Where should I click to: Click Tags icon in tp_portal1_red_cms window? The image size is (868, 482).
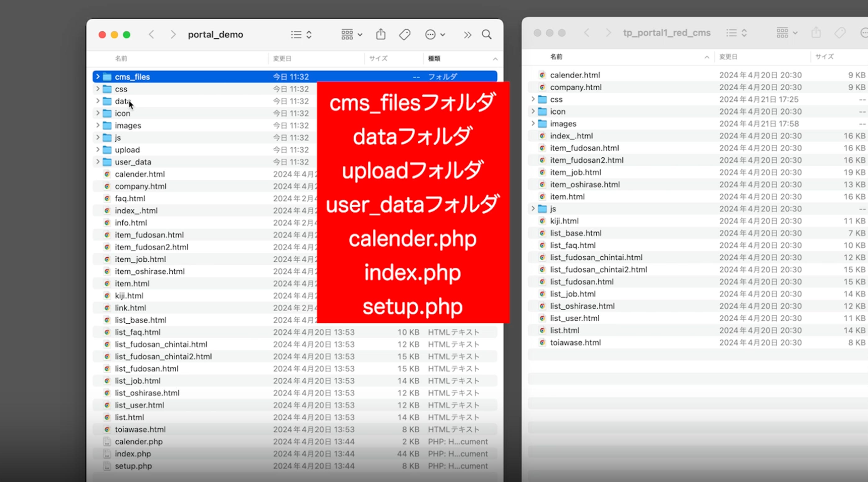coord(840,33)
